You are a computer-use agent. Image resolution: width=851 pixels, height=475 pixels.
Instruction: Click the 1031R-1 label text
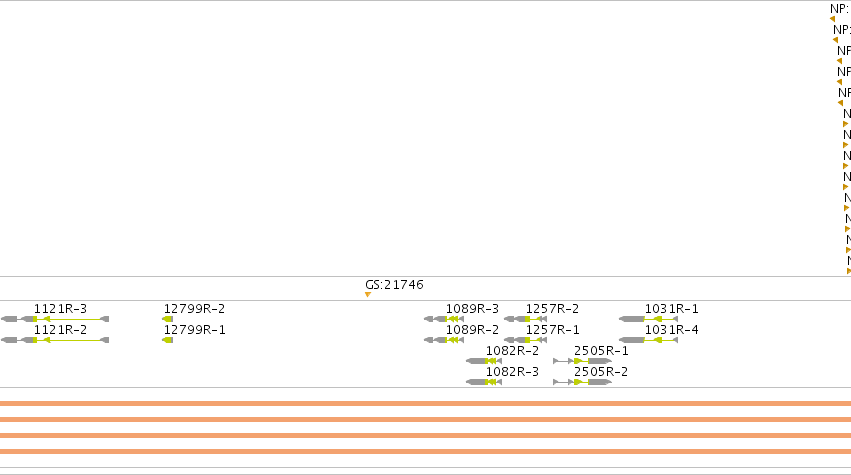(671, 309)
